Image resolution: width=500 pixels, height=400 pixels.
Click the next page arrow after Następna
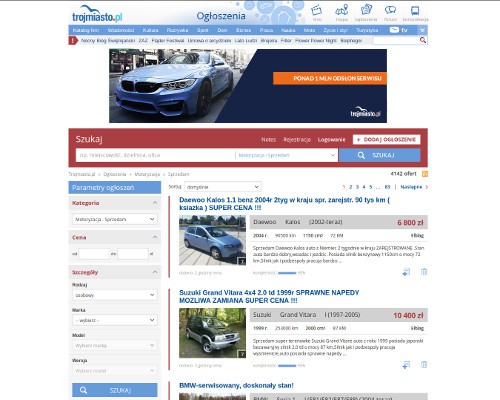pos(426,187)
